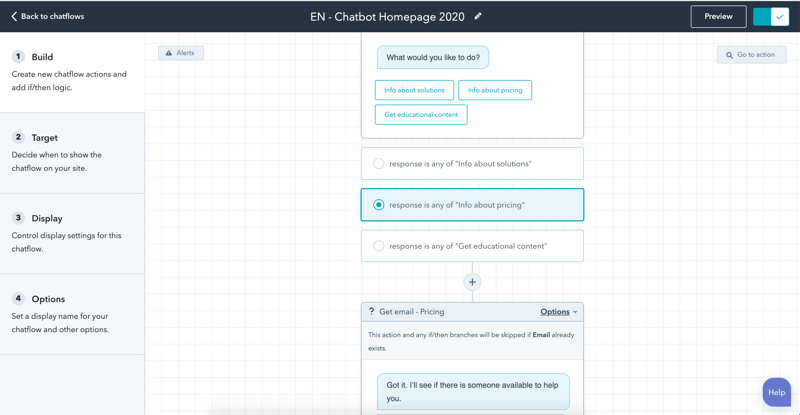
Task: Click the Alerts button
Action: click(181, 53)
